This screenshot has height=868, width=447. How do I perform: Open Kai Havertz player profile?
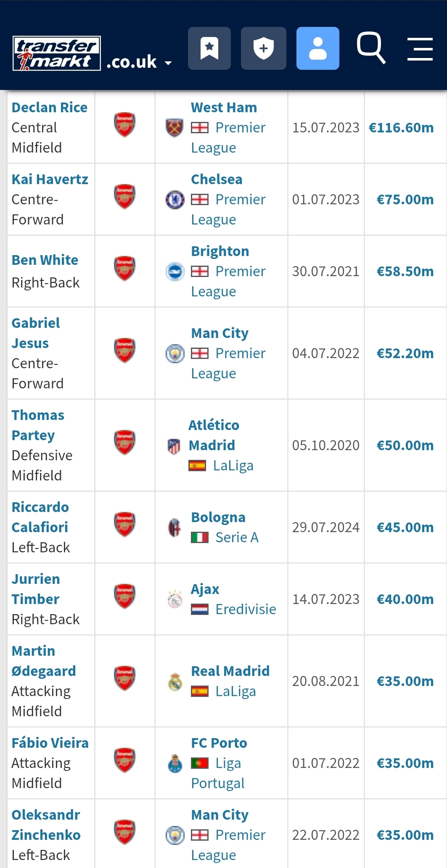tap(50, 179)
